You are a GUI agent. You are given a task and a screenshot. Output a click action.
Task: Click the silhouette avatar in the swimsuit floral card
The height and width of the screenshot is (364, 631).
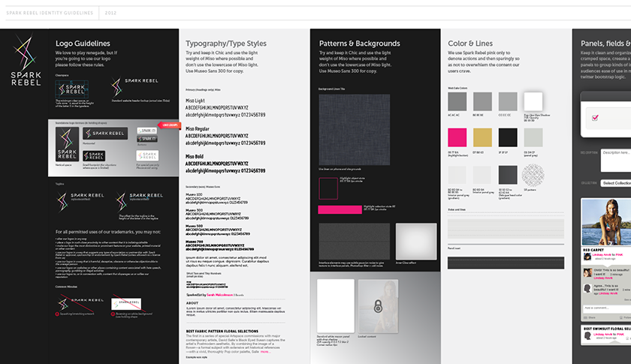[587, 336]
